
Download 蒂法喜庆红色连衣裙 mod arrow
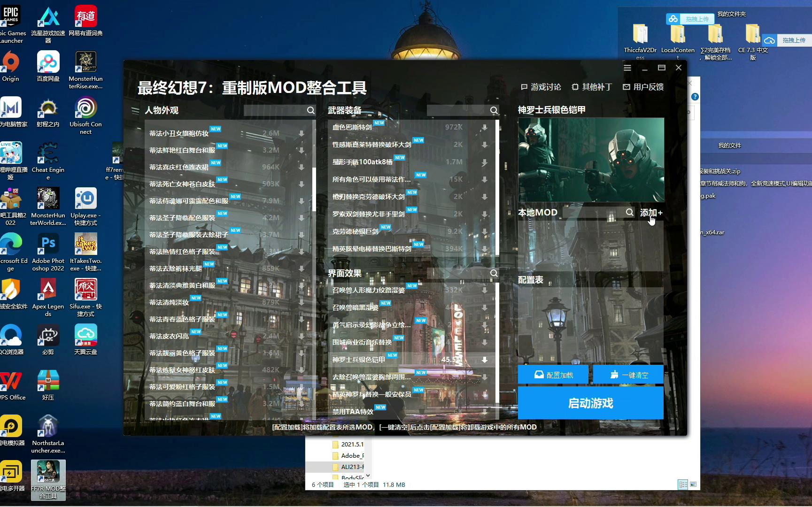tap(302, 167)
